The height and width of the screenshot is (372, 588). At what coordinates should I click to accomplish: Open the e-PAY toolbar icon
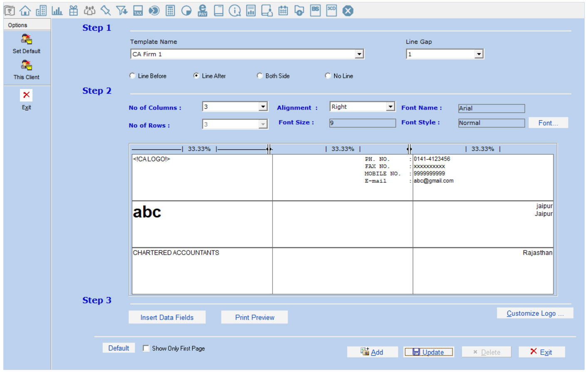pos(203,11)
